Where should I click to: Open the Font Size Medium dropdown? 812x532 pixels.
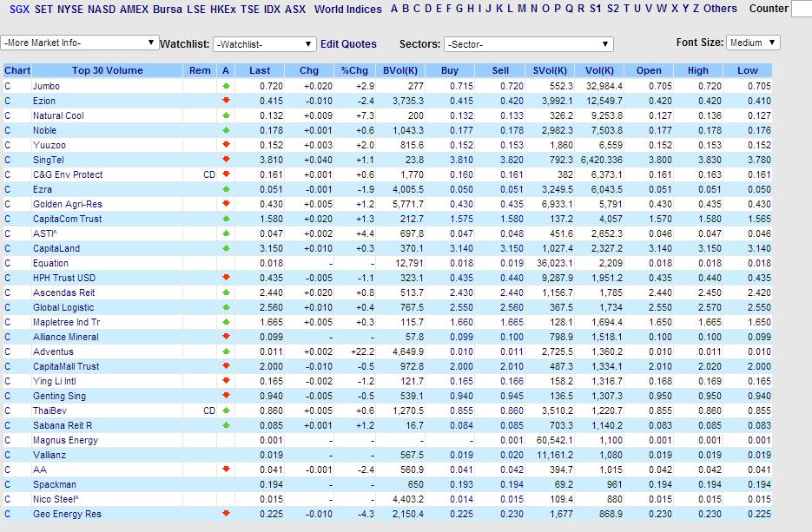point(753,43)
